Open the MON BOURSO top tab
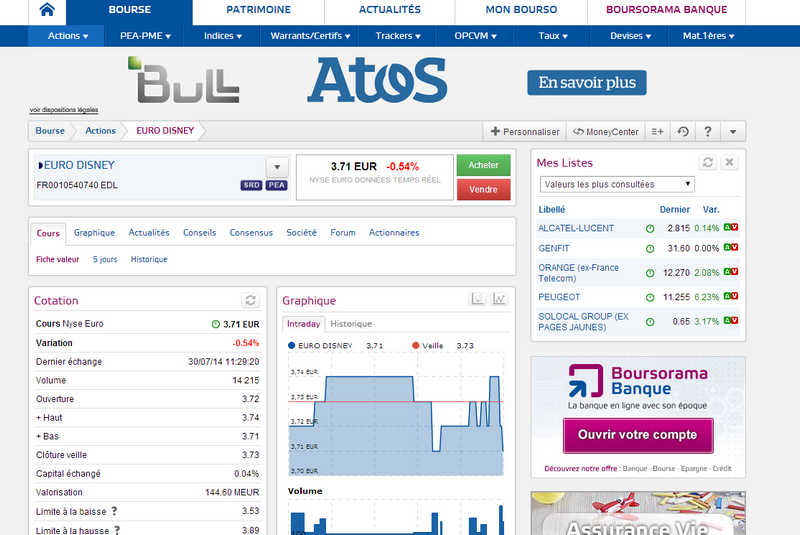This screenshot has width=800, height=535. pyautogui.click(x=521, y=10)
